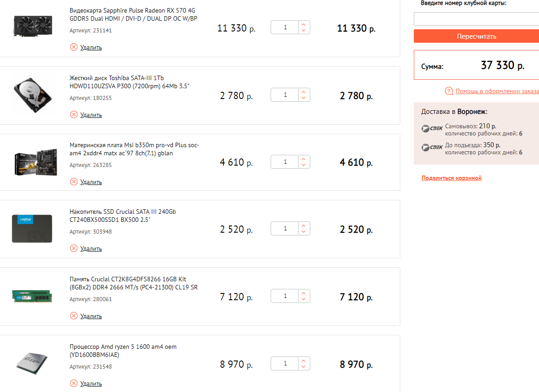Click the delete X icon for Sapphire Radeon RX 570

(x=74, y=47)
